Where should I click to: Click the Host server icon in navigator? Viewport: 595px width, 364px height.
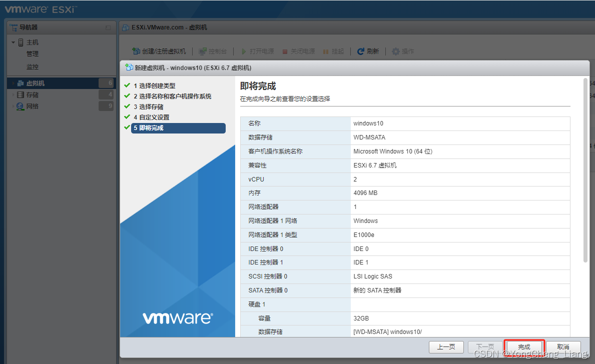(x=21, y=42)
